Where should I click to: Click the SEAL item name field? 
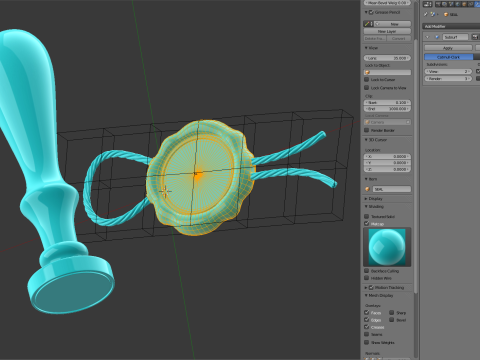[391, 189]
